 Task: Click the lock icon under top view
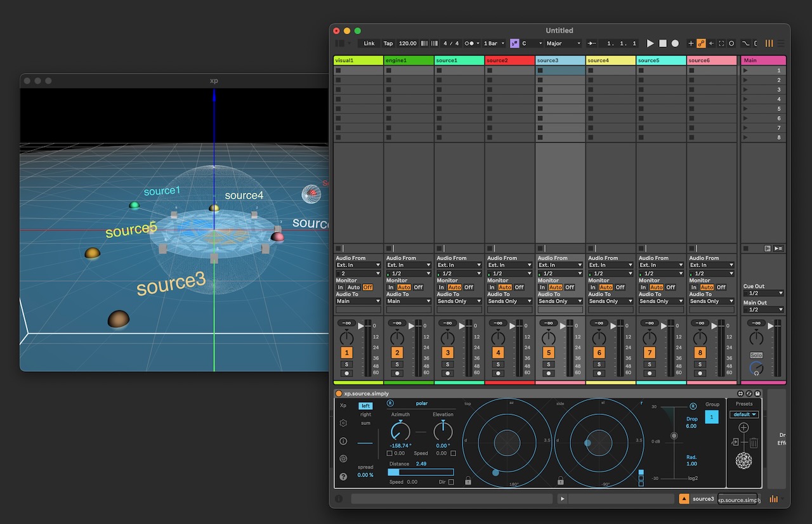click(468, 481)
